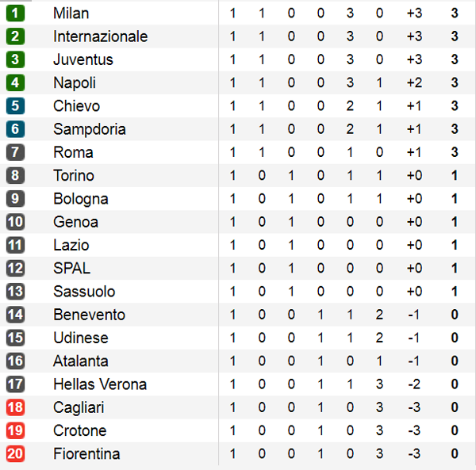Open the Internazionale team link

(x=101, y=36)
